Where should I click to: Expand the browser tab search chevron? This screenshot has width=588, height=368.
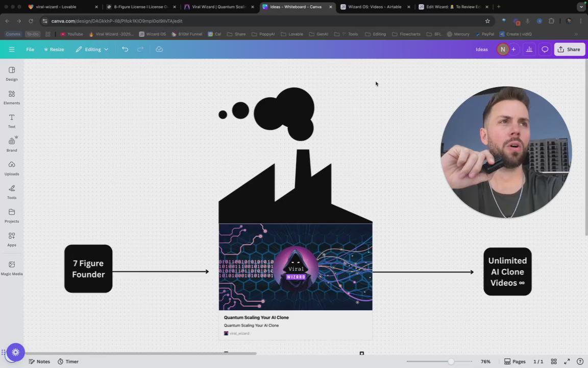581,7
